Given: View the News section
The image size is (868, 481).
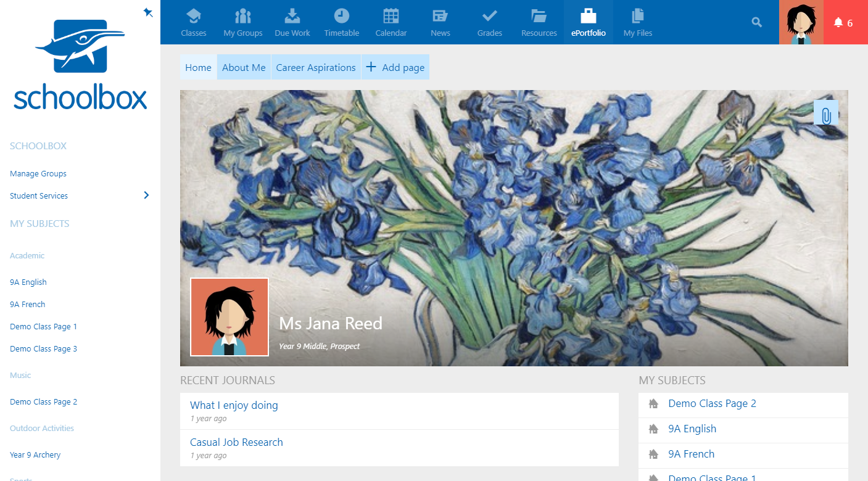Looking at the screenshot, I should click(x=440, y=22).
